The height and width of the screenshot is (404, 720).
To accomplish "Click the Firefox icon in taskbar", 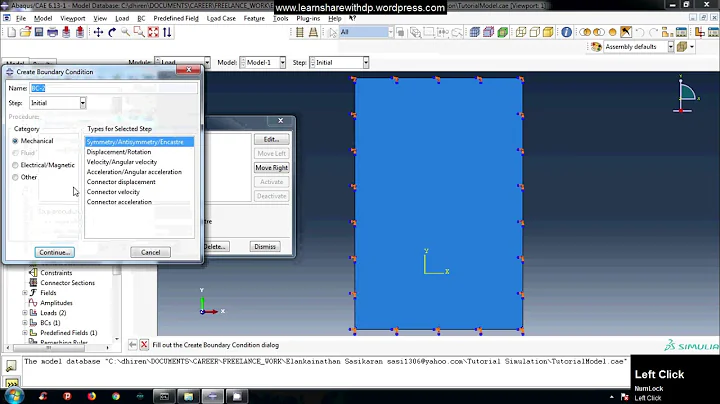I will coord(91,396).
